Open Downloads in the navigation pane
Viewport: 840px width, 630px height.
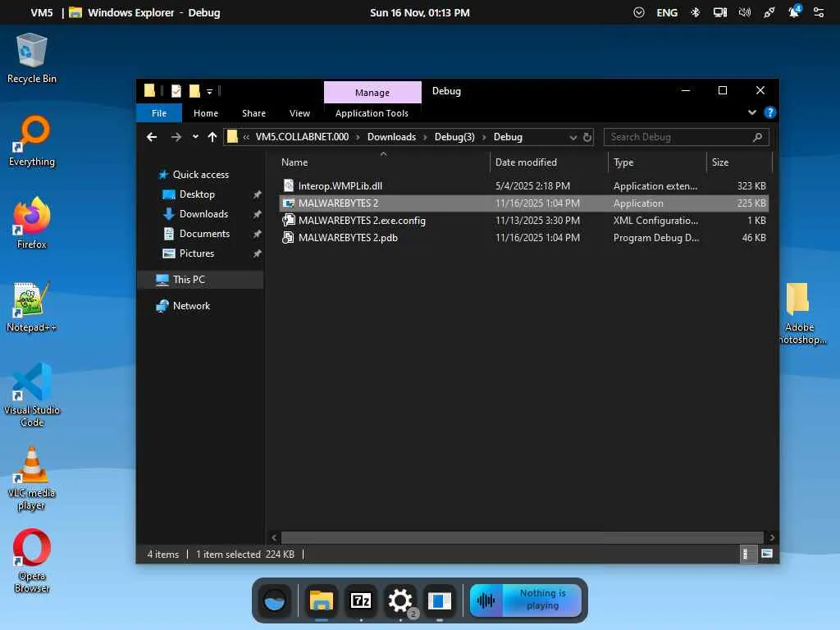[203, 214]
